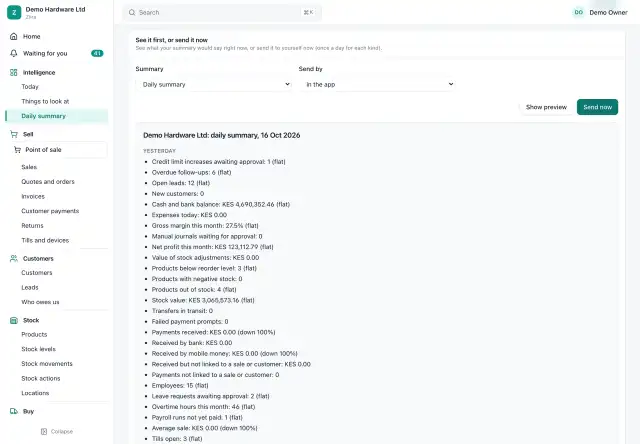Open the Send by dropdown
The width and height of the screenshot is (640, 444).
pos(377,84)
